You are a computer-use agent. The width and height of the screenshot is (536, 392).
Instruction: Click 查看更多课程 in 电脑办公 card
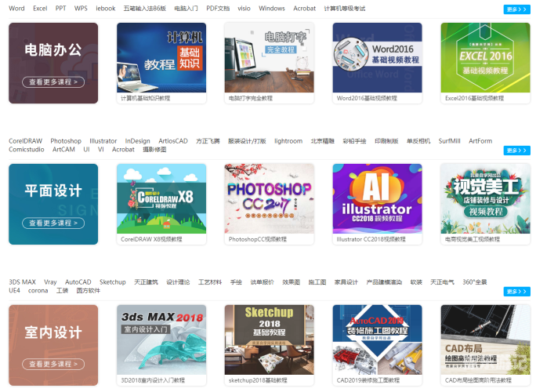(x=53, y=82)
